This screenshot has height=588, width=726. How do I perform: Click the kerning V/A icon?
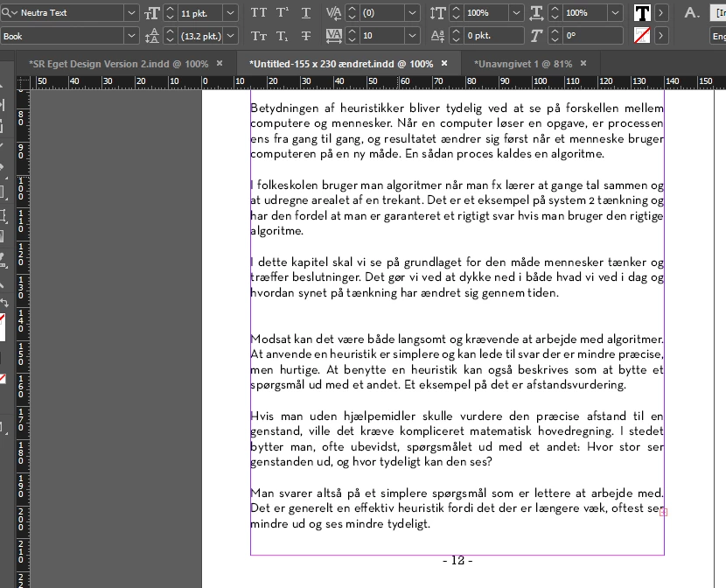tap(333, 13)
